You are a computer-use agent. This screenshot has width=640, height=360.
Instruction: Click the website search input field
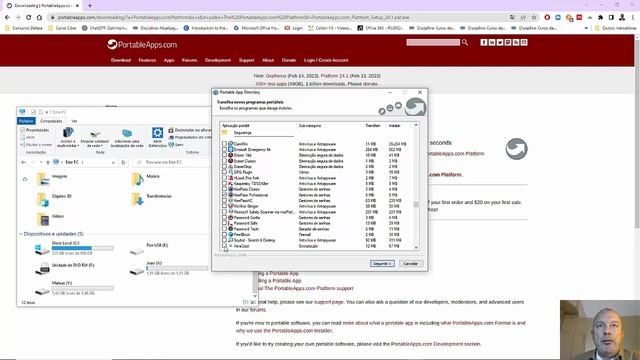click(x=433, y=42)
